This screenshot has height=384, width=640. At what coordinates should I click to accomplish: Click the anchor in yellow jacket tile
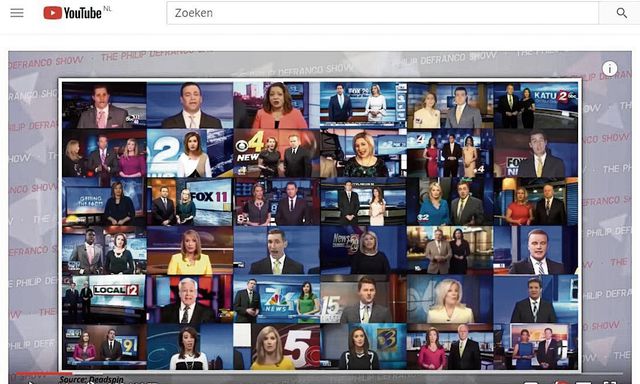tap(189, 250)
